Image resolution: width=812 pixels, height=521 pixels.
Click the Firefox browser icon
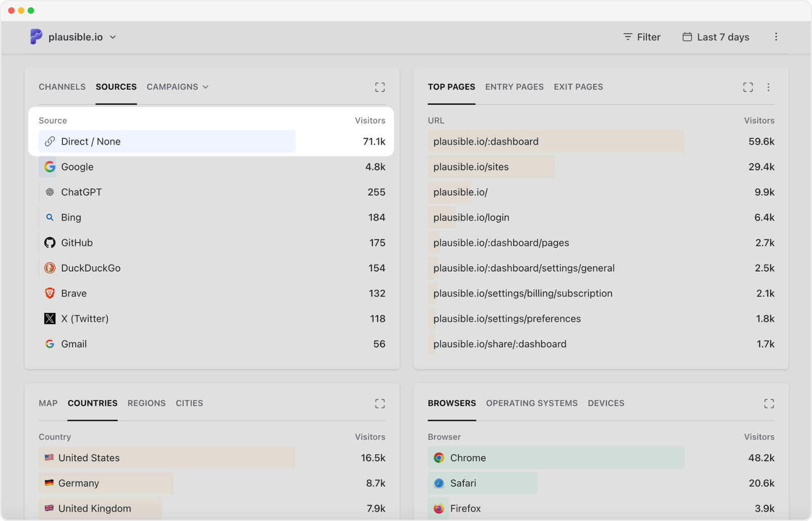(439, 508)
